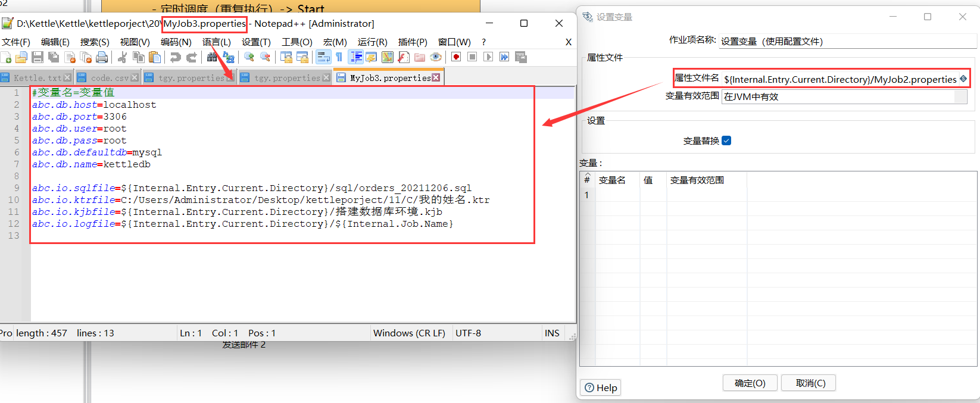Screen dimensions: 980x403
Task: Open the 变量有效范围 scope dropdown
Action: (x=844, y=96)
